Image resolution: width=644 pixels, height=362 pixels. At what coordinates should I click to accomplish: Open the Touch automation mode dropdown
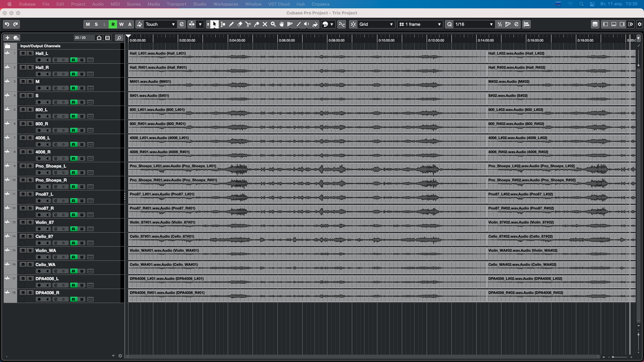pyautogui.click(x=160, y=24)
